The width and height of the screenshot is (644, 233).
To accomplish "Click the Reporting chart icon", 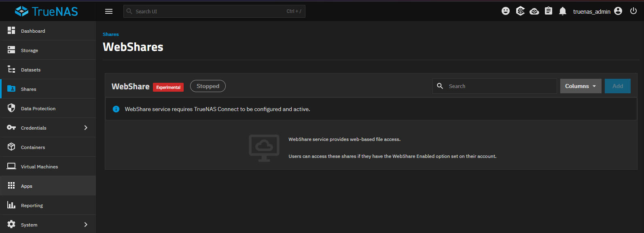I will (11, 205).
